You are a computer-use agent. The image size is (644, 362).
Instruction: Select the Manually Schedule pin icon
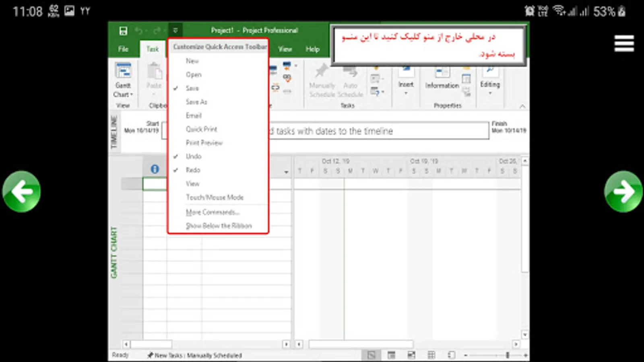tap(321, 71)
